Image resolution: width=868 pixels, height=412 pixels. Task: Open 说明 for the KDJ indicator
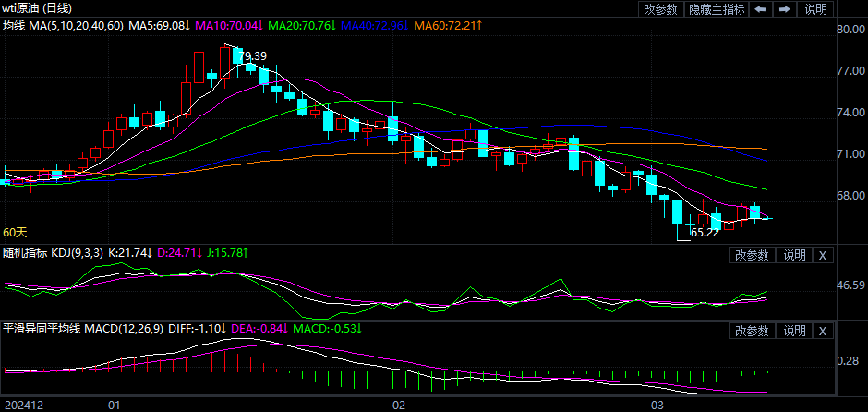point(794,255)
